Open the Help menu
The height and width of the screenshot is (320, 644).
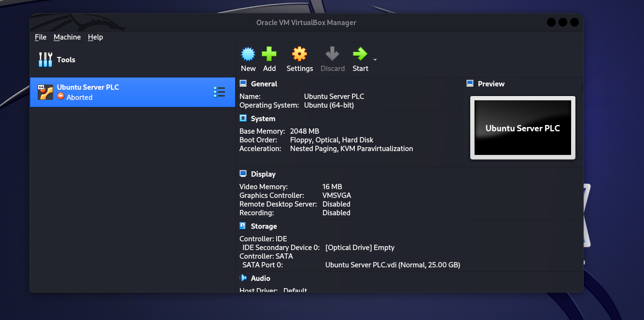(96, 37)
